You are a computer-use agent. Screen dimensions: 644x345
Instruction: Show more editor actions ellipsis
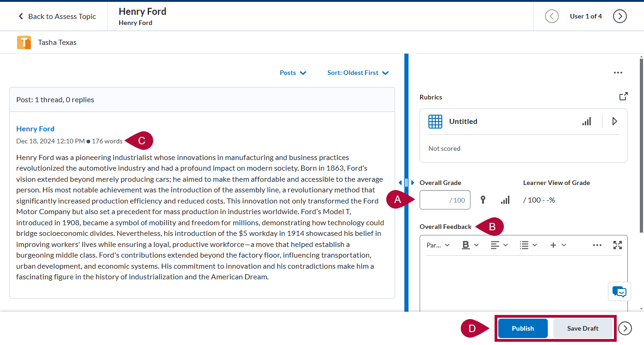click(x=597, y=245)
